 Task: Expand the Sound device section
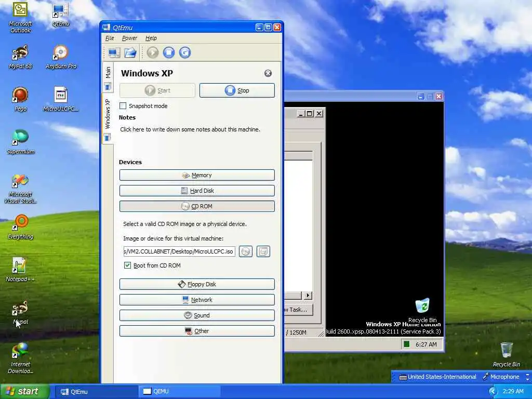[197, 315]
